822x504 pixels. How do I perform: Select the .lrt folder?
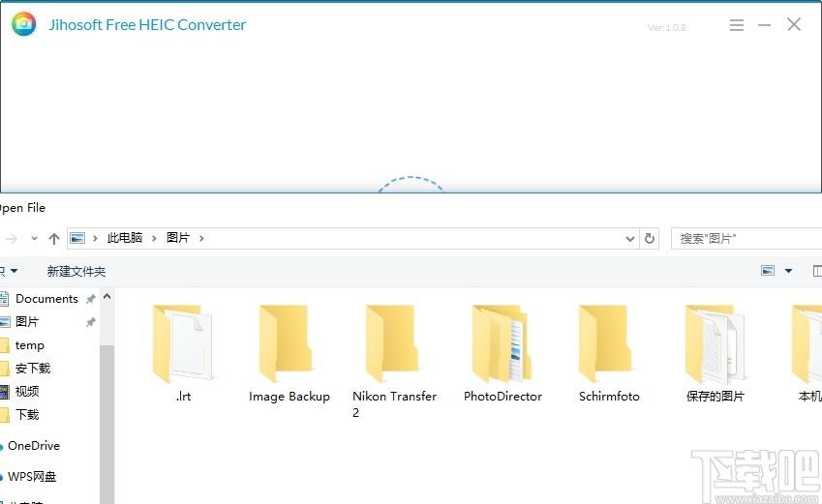(184, 354)
